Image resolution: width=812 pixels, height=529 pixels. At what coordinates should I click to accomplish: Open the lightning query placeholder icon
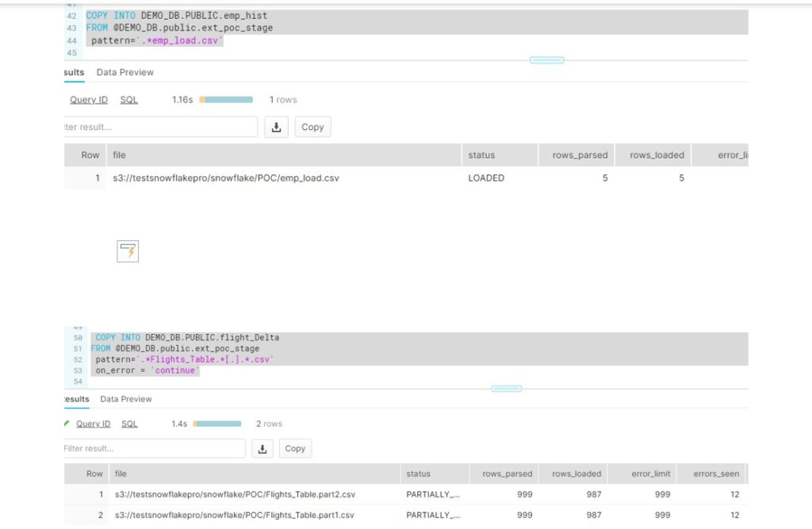(128, 251)
